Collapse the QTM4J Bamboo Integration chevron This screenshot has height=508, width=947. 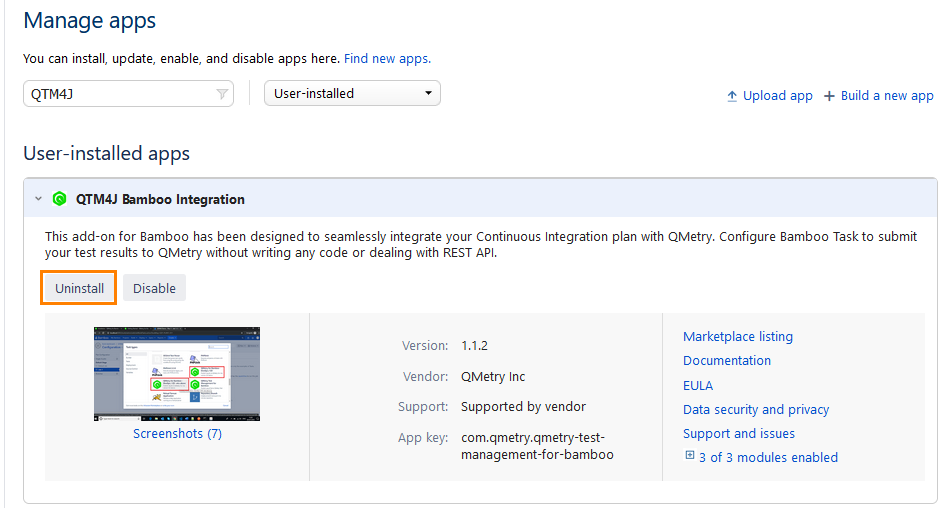pos(38,199)
